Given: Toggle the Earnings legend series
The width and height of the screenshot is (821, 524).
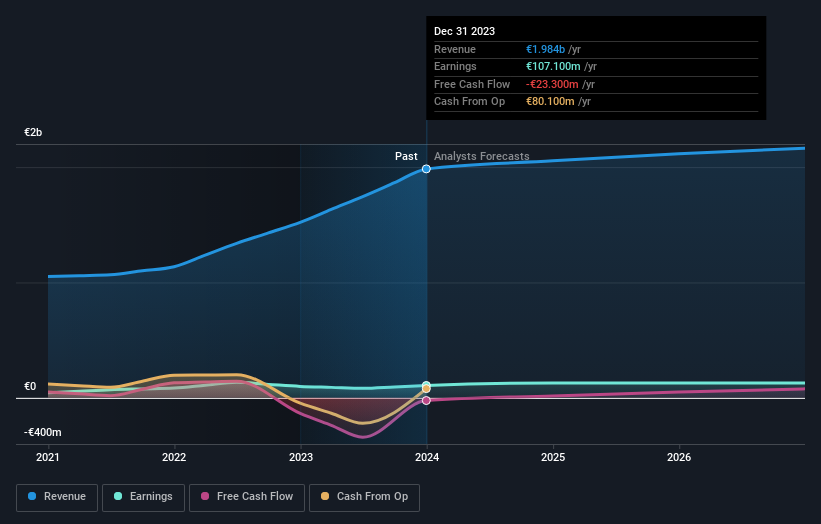Looking at the screenshot, I should 143,497.
